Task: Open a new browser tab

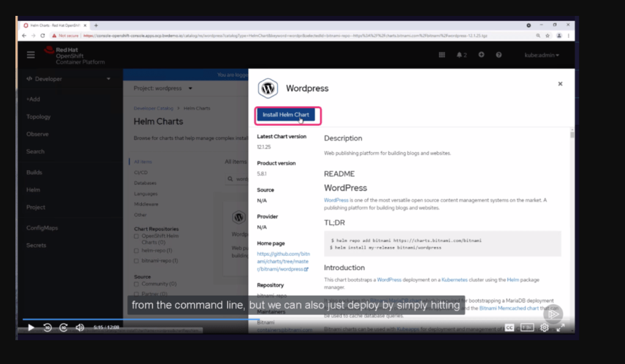Action: pos(96,26)
